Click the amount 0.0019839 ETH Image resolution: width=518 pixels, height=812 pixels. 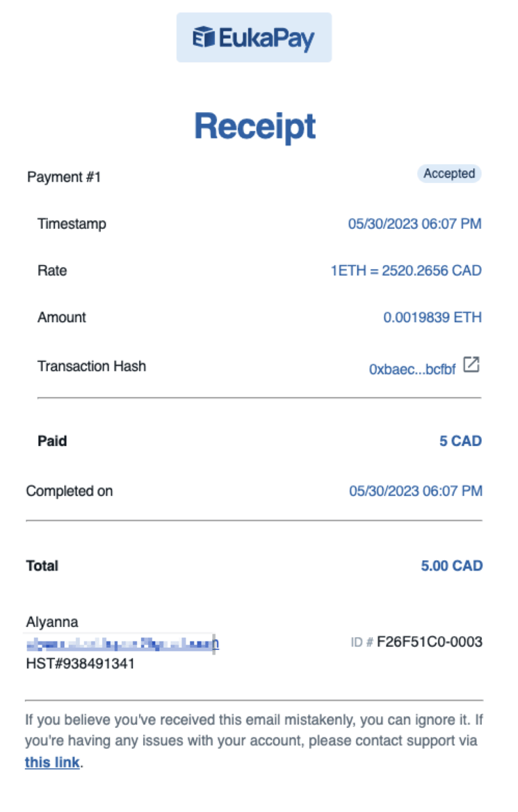coord(432,317)
